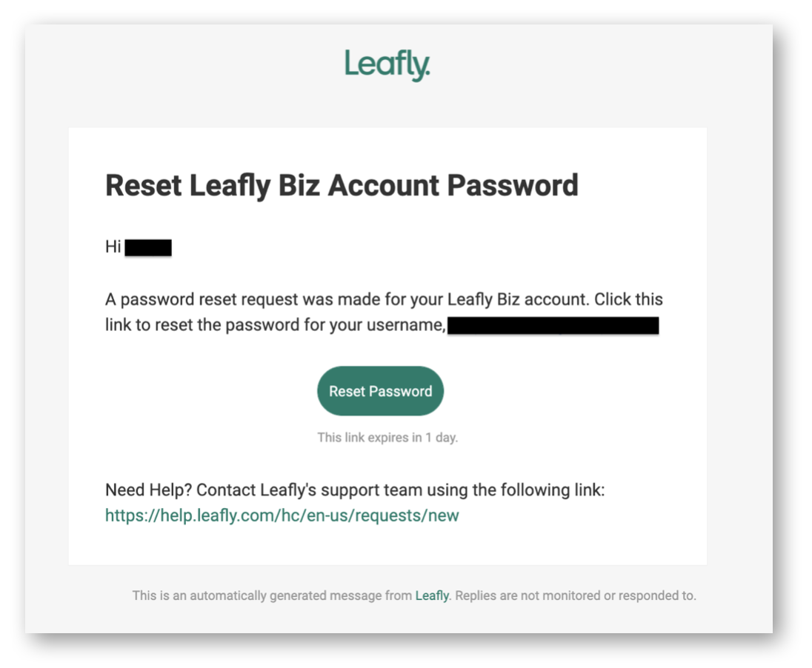
Task: Click the Click this phrase in paragraph
Action: pos(628,299)
